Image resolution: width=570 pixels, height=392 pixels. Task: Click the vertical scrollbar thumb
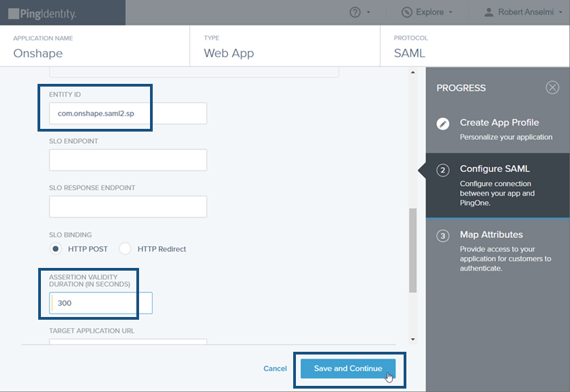tap(412, 250)
